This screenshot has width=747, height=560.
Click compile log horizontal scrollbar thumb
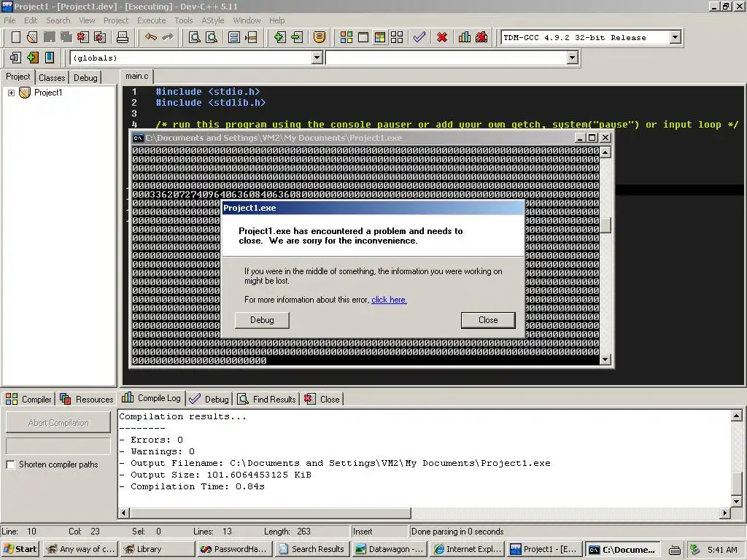click(x=270, y=513)
